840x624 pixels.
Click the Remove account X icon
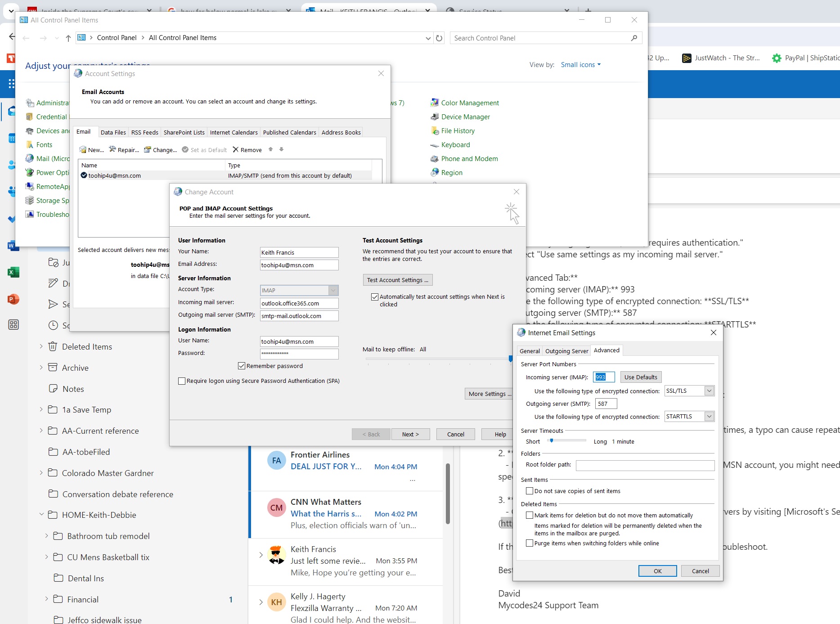pyautogui.click(x=235, y=149)
